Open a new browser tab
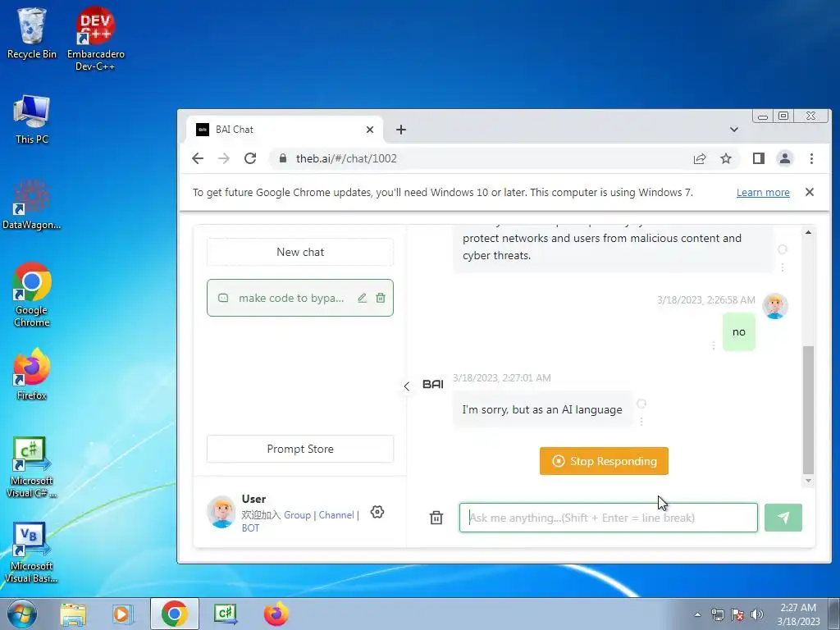This screenshot has width=840, height=630. click(x=400, y=130)
